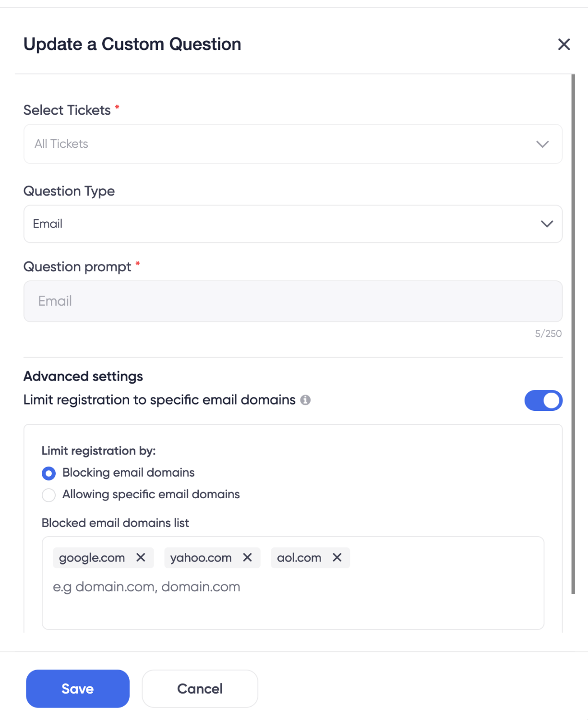Click the info icon beside email domains label
The image size is (588, 720).
click(x=305, y=400)
